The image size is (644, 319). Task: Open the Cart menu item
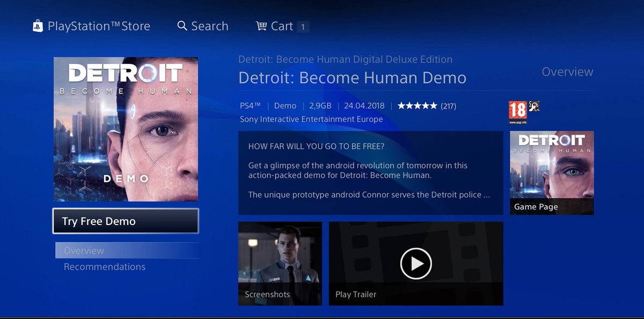pos(282,26)
